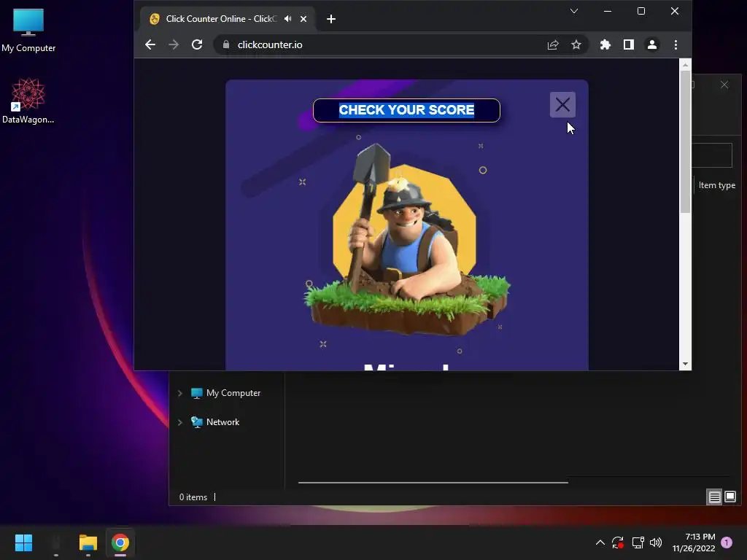Image resolution: width=747 pixels, height=560 pixels.
Task: Open the DataWagon desktop shortcut
Action: [28, 101]
